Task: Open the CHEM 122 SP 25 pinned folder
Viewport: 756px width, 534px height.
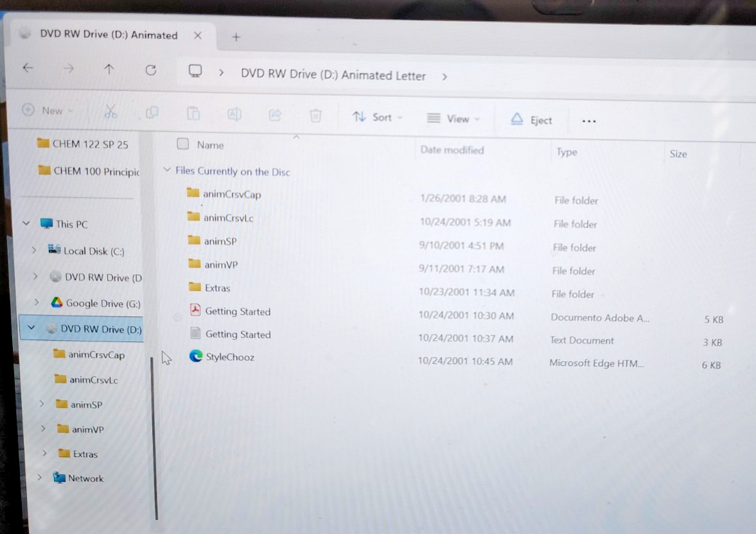Action: [83, 144]
